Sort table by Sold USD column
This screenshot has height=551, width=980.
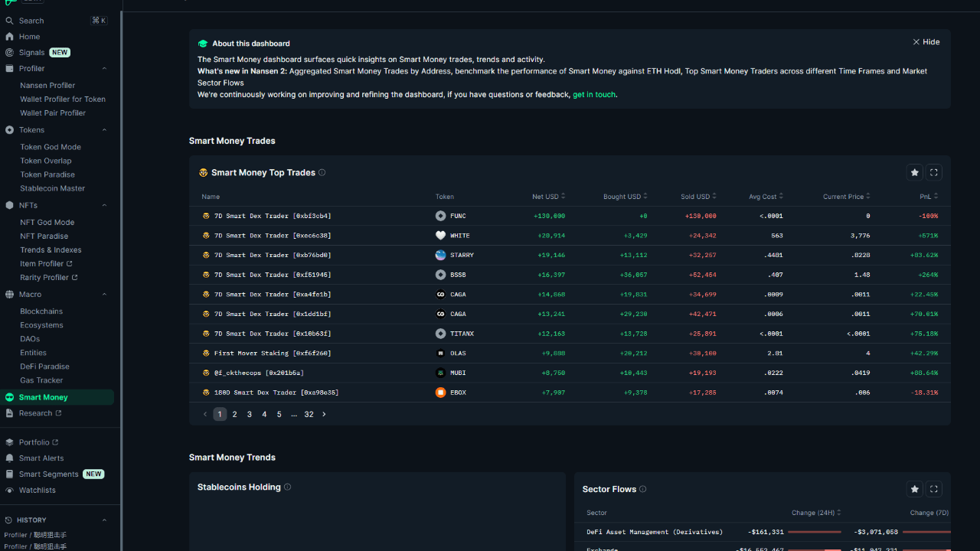point(698,197)
